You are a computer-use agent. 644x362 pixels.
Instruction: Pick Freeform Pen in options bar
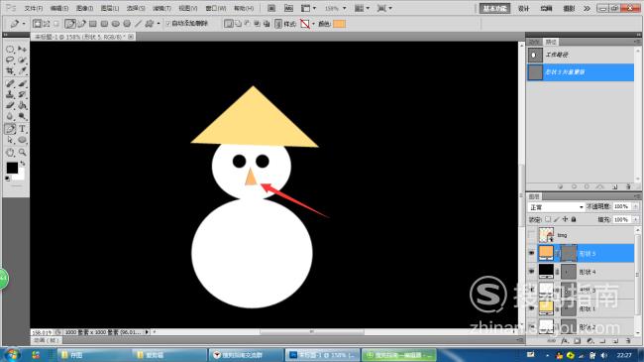pos(81,24)
